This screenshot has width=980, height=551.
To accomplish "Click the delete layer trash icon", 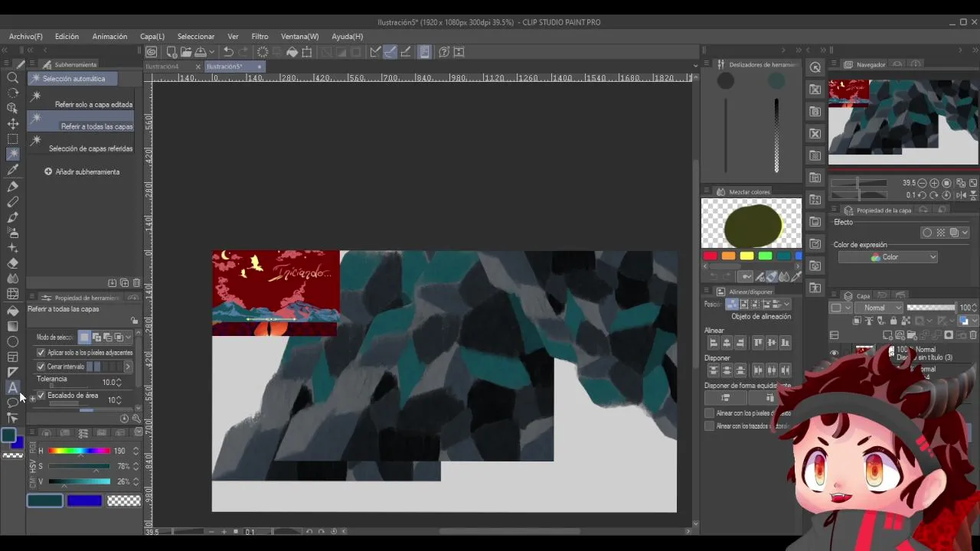I will point(973,335).
